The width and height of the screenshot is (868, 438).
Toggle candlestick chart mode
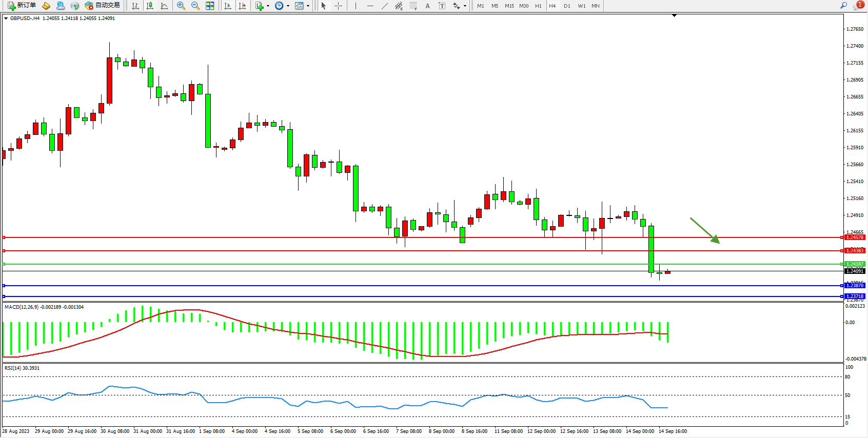tap(150, 6)
